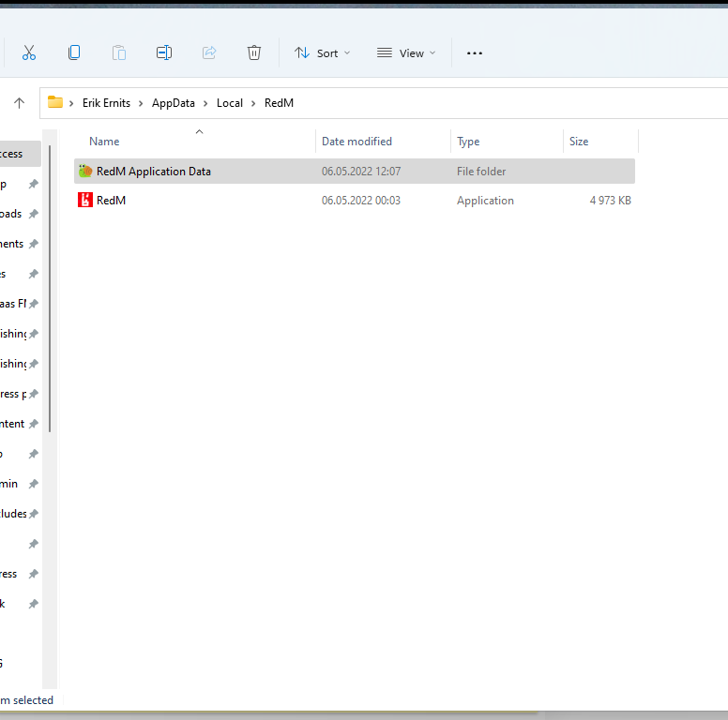Open sidebar item ending in 'ludes'

tap(21, 514)
